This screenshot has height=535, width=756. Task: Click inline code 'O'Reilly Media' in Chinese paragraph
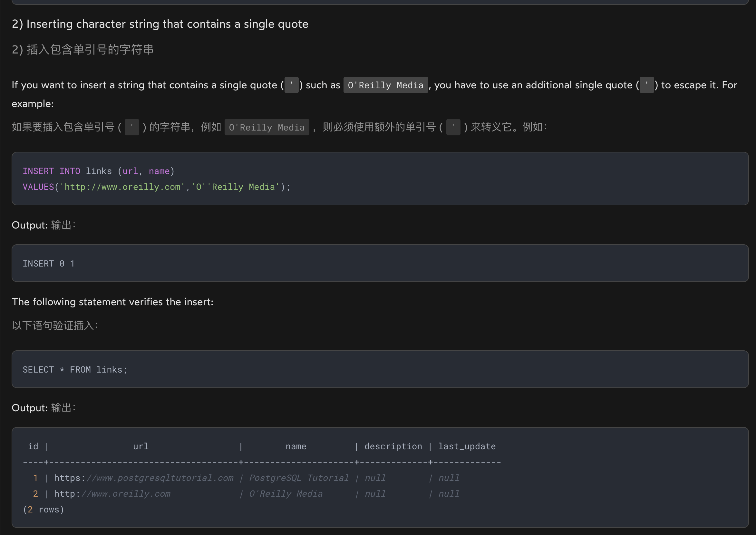point(267,127)
